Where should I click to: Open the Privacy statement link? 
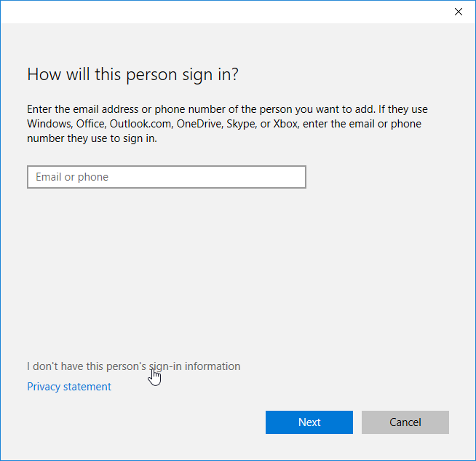point(69,387)
